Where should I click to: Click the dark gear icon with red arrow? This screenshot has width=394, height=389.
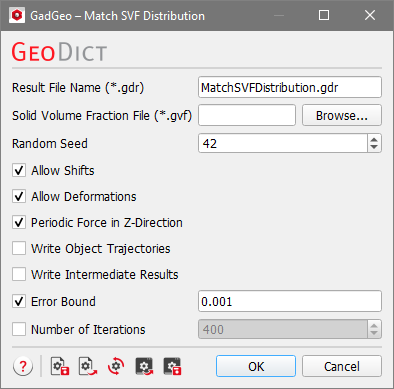click(144, 366)
